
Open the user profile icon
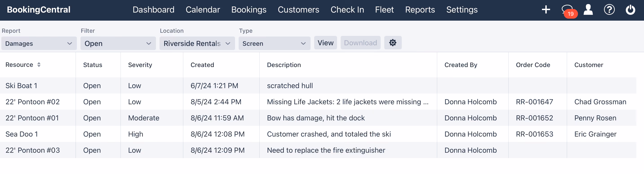pos(588,10)
